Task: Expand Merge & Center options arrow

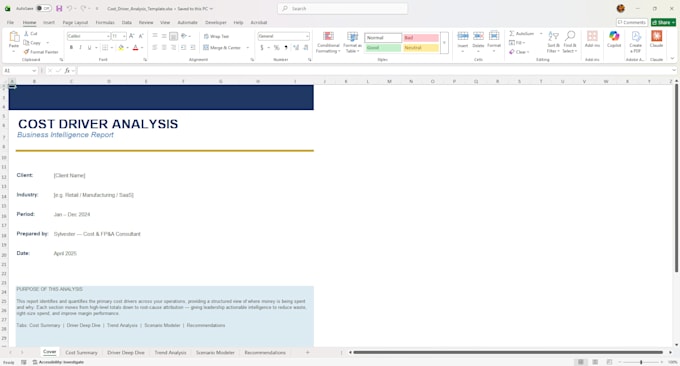Action: pyautogui.click(x=248, y=48)
